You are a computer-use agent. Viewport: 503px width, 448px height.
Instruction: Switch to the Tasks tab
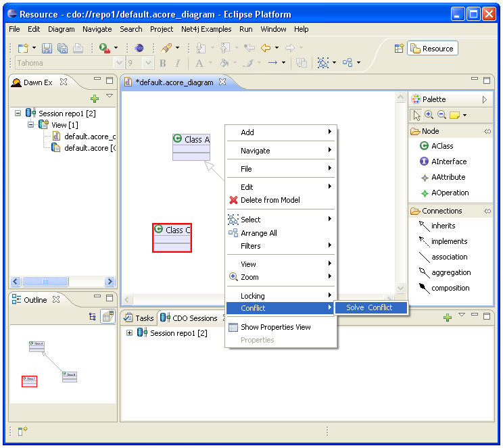[139, 318]
